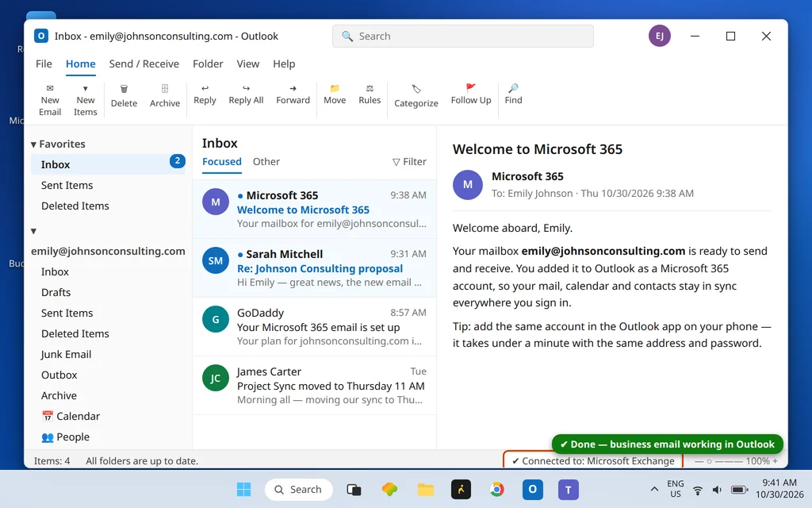Viewport: 812px width, 508px height.
Task: Click the Outlook logo in title bar
Action: click(x=41, y=36)
